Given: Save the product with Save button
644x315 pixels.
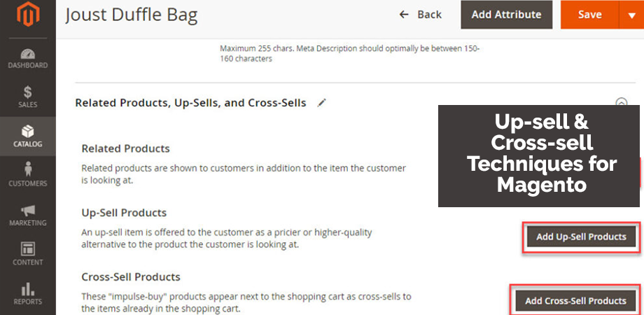Looking at the screenshot, I should (x=590, y=15).
